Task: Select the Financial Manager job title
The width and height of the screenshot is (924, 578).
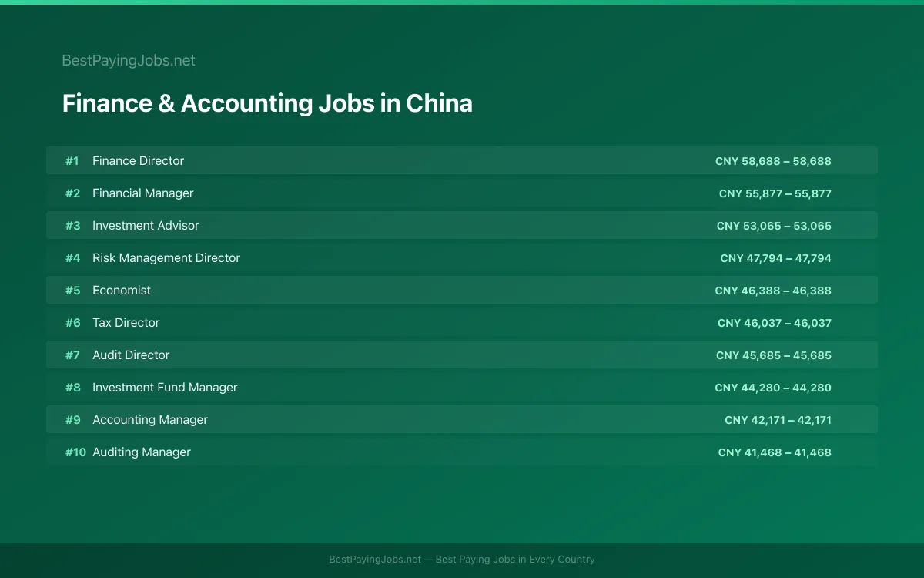Action: click(142, 193)
